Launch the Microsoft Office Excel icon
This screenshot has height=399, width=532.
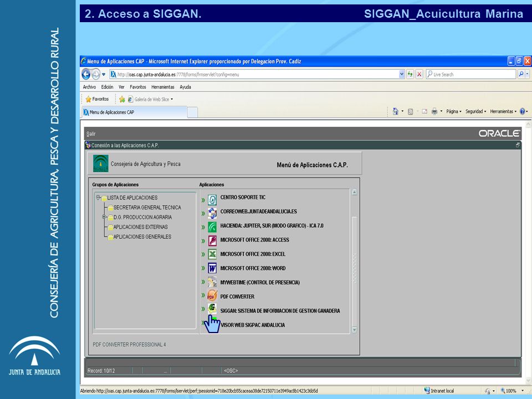pyautogui.click(x=212, y=254)
